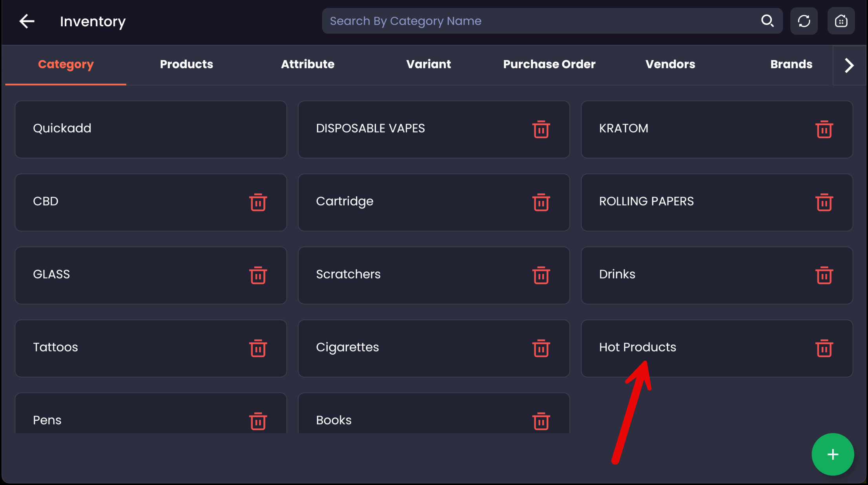
Task: Delete the Books category
Action: [541, 421]
